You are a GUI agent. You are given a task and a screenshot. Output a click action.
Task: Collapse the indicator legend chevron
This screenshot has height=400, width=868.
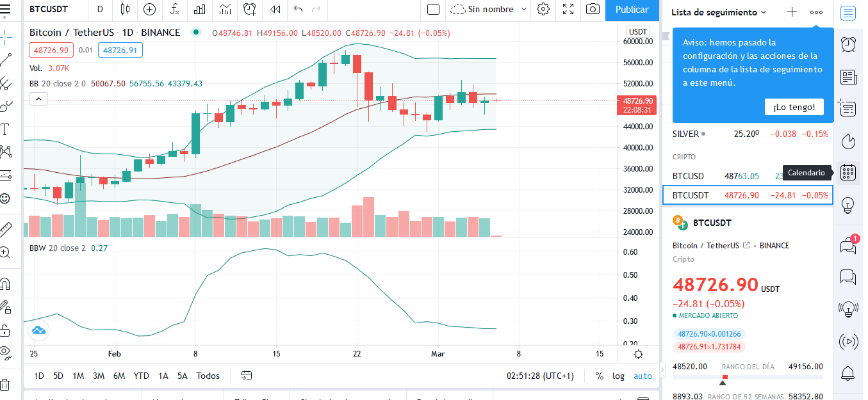(38, 99)
